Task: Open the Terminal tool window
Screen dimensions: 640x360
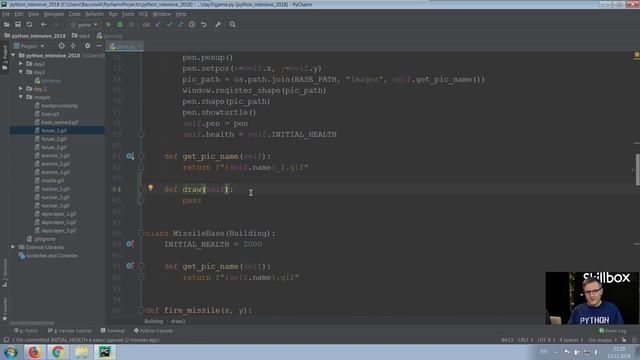Action: [113, 331]
